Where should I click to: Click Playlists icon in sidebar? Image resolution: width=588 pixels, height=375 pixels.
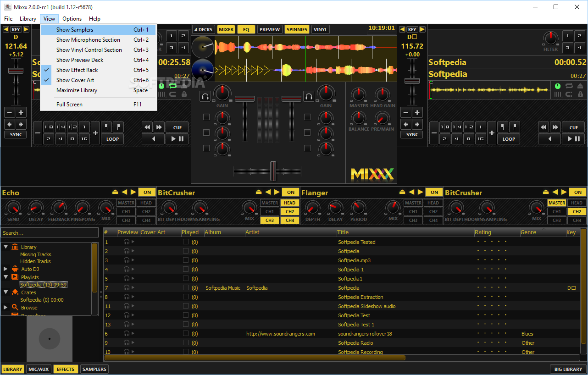(x=15, y=277)
